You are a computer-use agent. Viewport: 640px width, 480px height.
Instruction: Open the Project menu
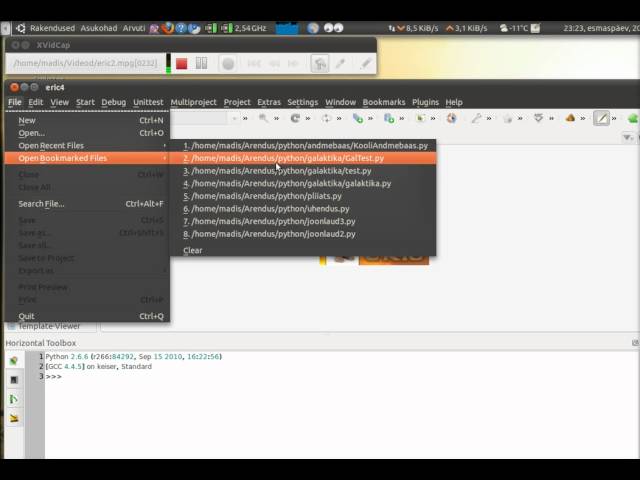237,102
